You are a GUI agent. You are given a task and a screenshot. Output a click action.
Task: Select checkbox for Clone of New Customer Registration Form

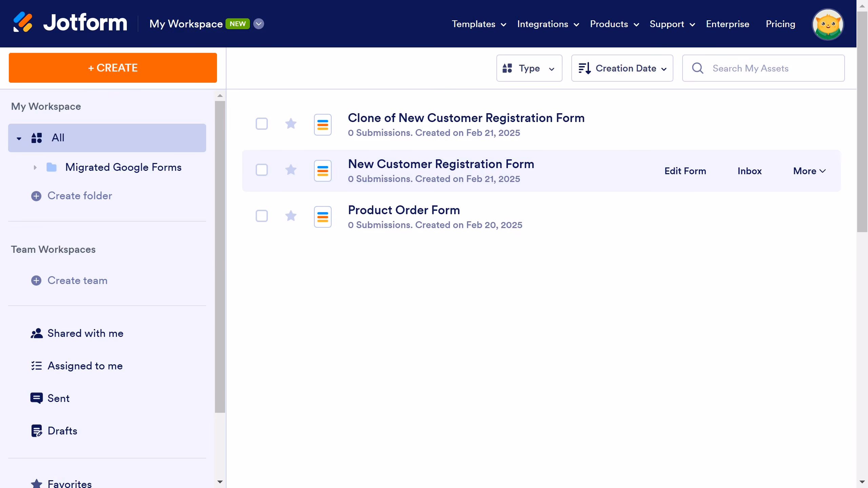point(261,124)
